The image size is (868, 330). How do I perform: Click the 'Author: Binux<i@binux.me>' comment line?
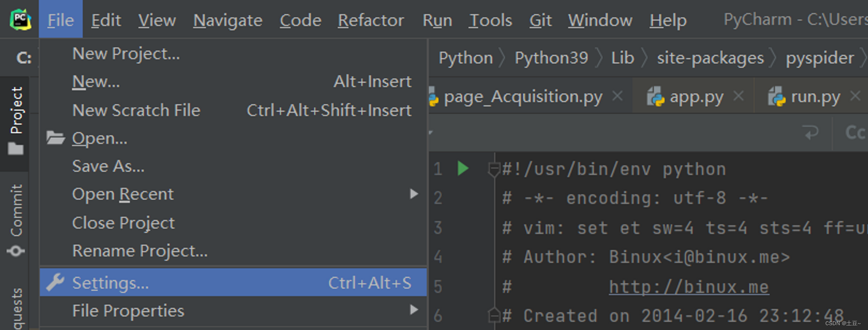[646, 257]
